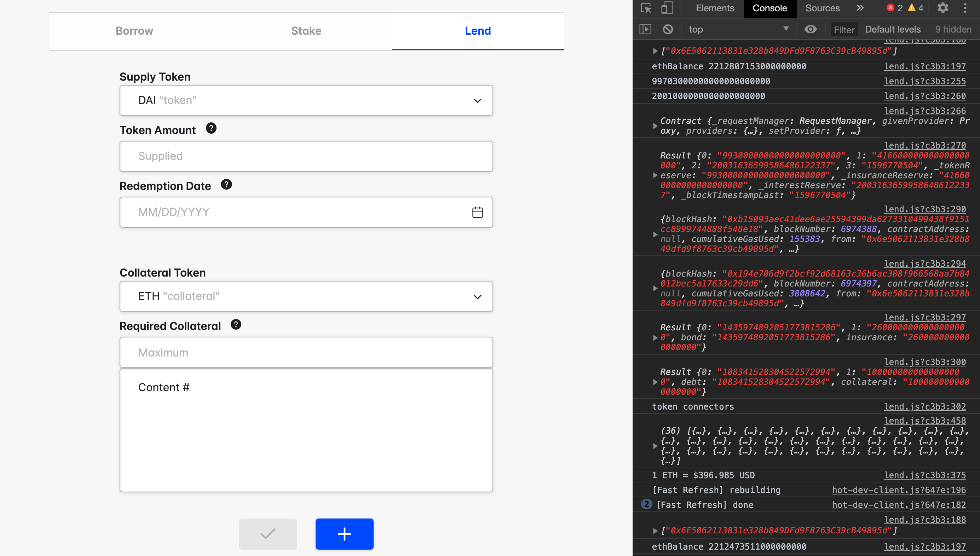Show the console sidebar panel icon
This screenshot has height=556, width=980.
click(645, 29)
